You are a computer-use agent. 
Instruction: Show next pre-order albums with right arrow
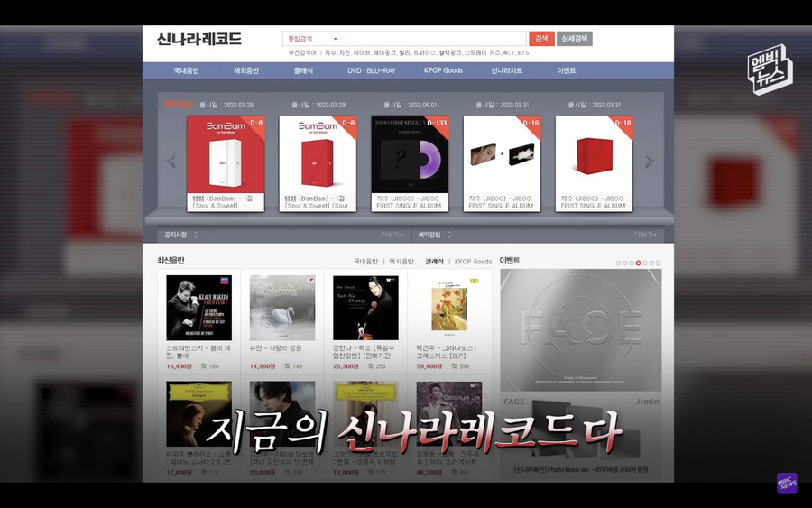650,161
